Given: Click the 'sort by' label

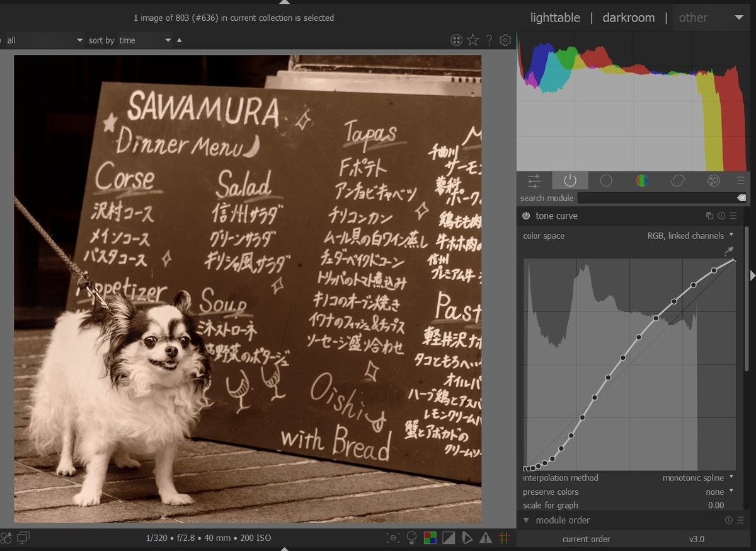Looking at the screenshot, I should point(101,40).
